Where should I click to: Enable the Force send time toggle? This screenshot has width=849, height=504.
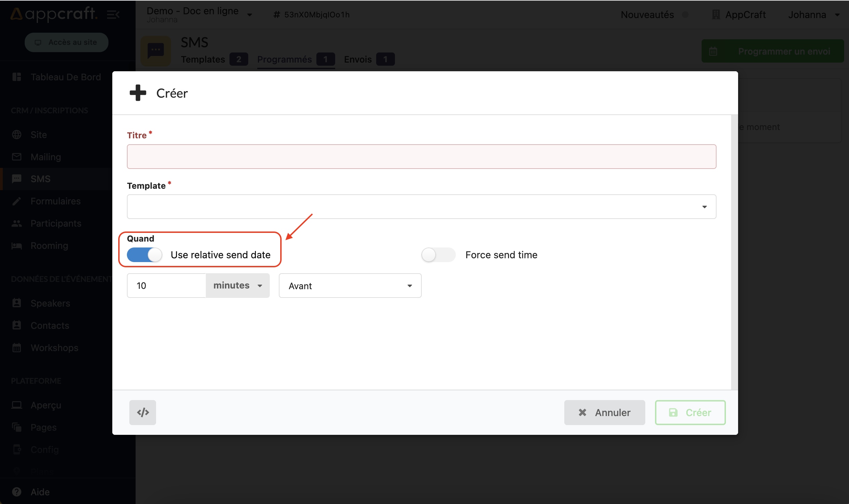pyautogui.click(x=438, y=255)
